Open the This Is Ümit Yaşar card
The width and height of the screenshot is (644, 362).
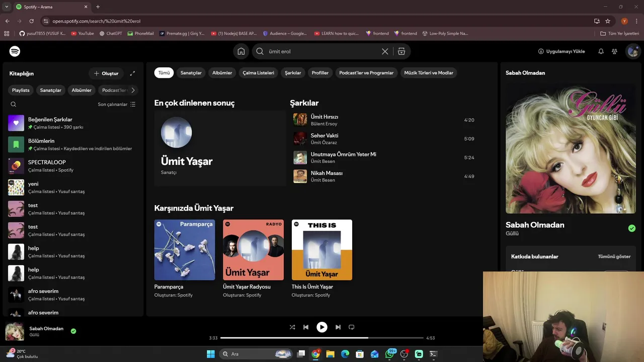322,258
